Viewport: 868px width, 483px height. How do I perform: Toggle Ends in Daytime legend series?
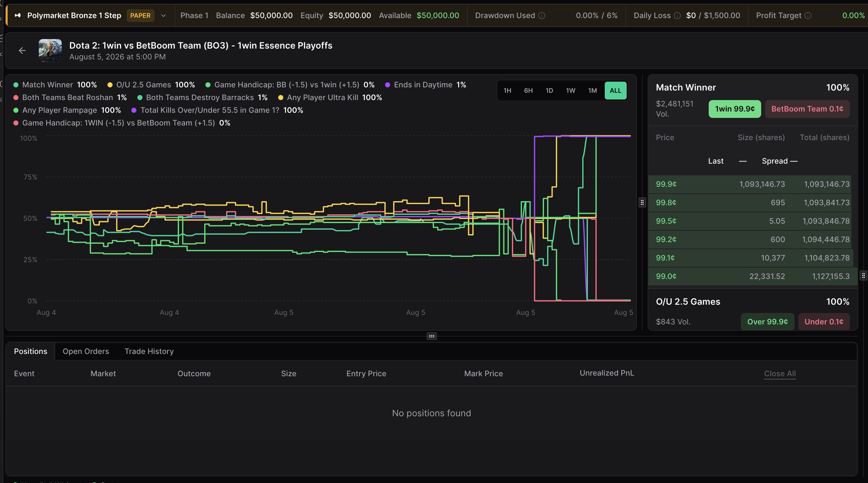tap(426, 85)
